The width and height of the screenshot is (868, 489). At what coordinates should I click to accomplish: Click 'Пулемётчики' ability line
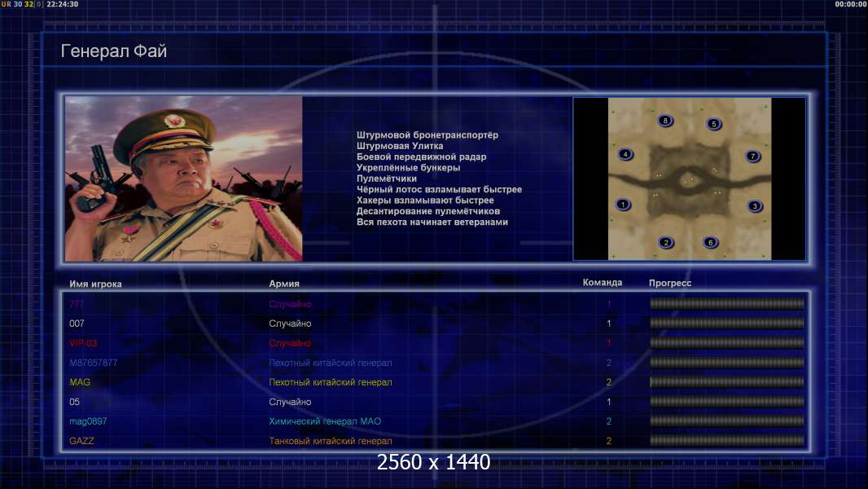[x=387, y=178]
